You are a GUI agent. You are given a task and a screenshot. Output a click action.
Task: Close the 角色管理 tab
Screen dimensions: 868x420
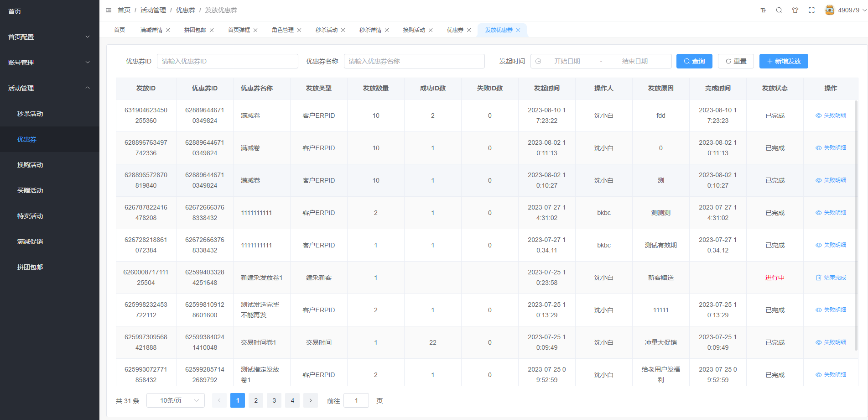click(x=299, y=30)
